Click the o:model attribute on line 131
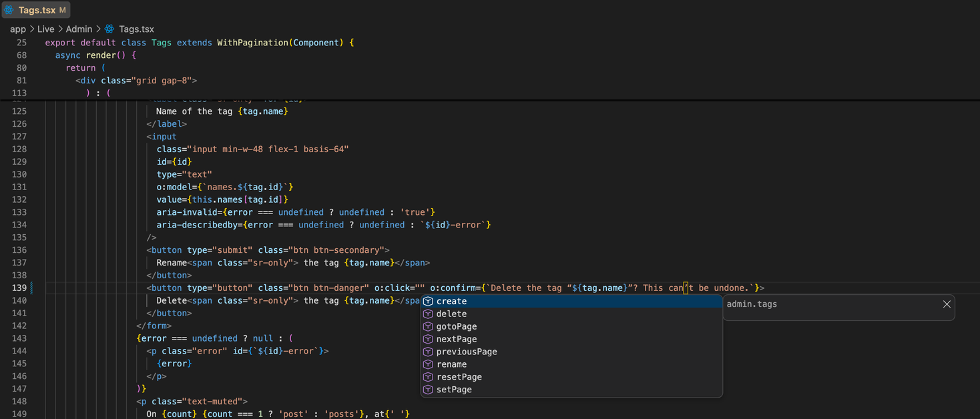The image size is (980, 419). [225, 187]
